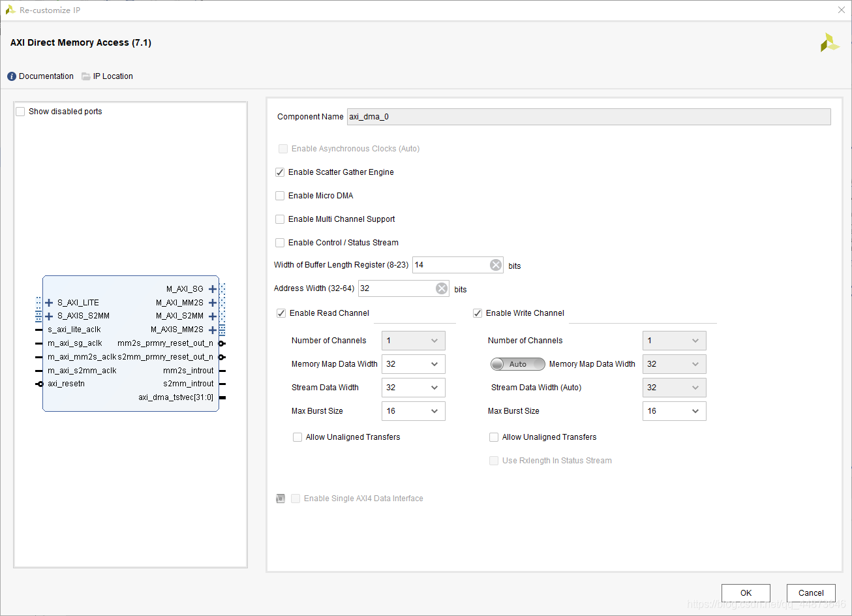This screenshot has height=616, width=852.
Task: Click the disabled Use Rxlength In Status Stream checkbox
Action: (494, 461)
